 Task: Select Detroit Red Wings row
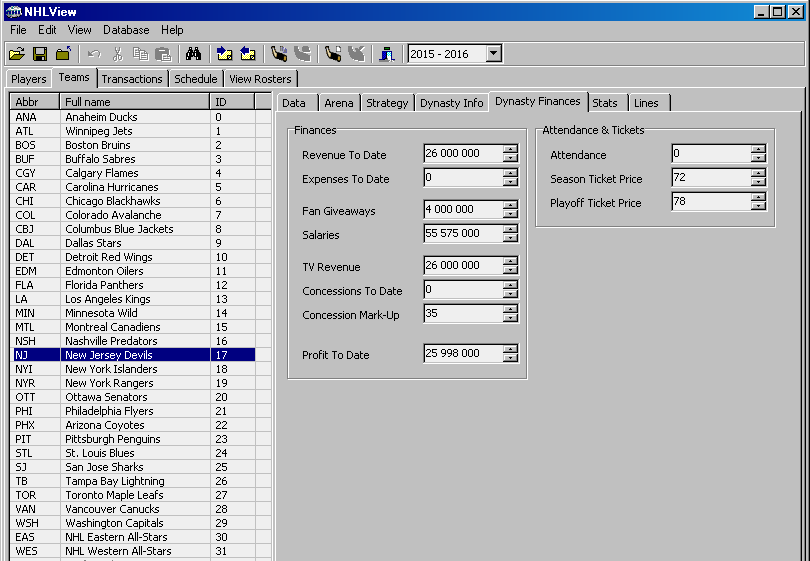click(133, 257)
